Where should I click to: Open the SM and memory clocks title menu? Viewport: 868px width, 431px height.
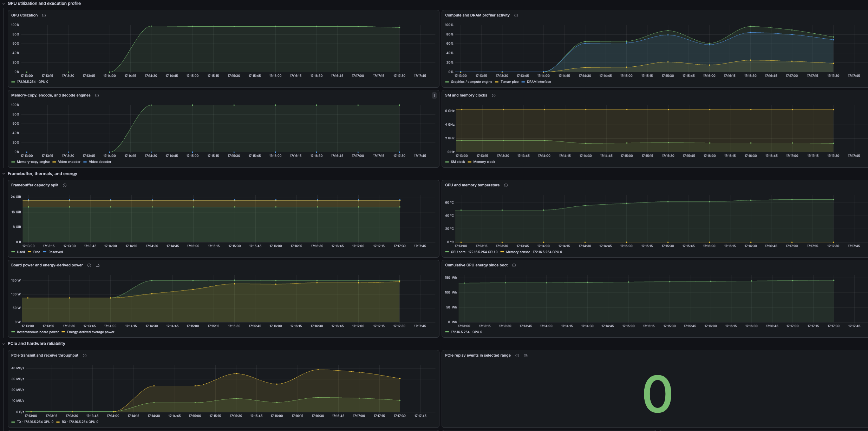pos(466,95)
